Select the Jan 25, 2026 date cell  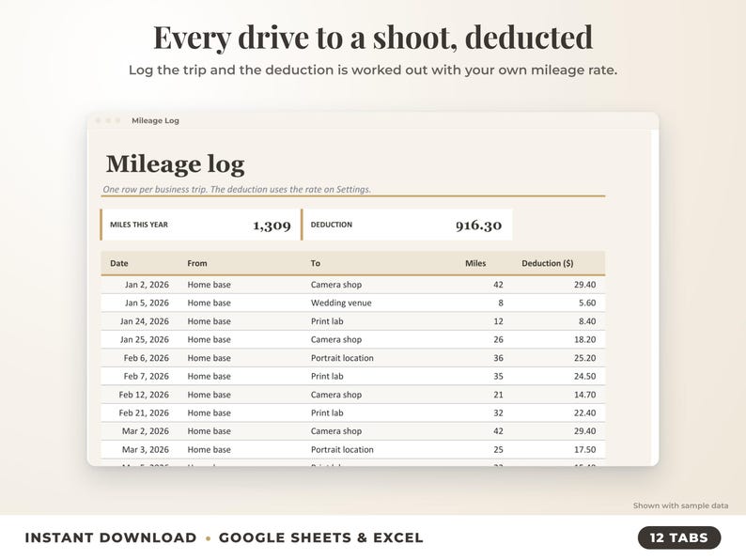click(144, 339)
